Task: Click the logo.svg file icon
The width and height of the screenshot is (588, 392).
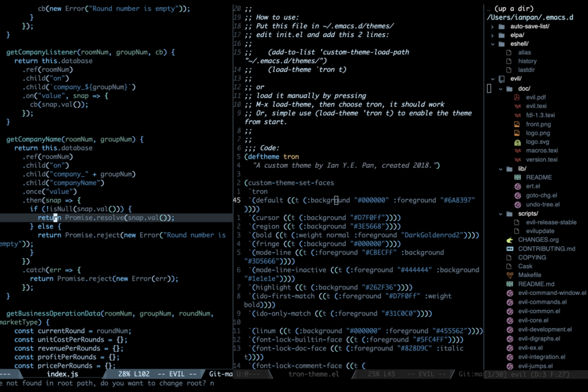Action: tap(517, 142)
